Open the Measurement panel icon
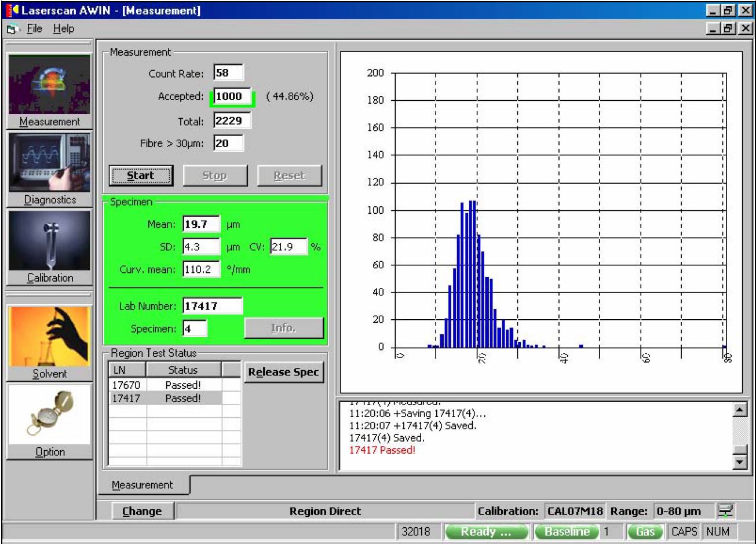This screenshot has width=756, height=544. pos(49,85)
